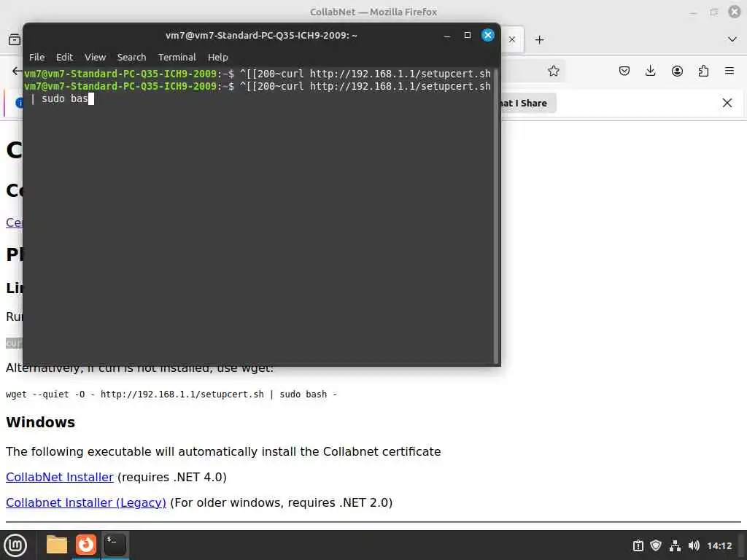747x560 pixels.
Task: Open the Collabnet Installer (Legacy) link
Action: pos(86,503)
